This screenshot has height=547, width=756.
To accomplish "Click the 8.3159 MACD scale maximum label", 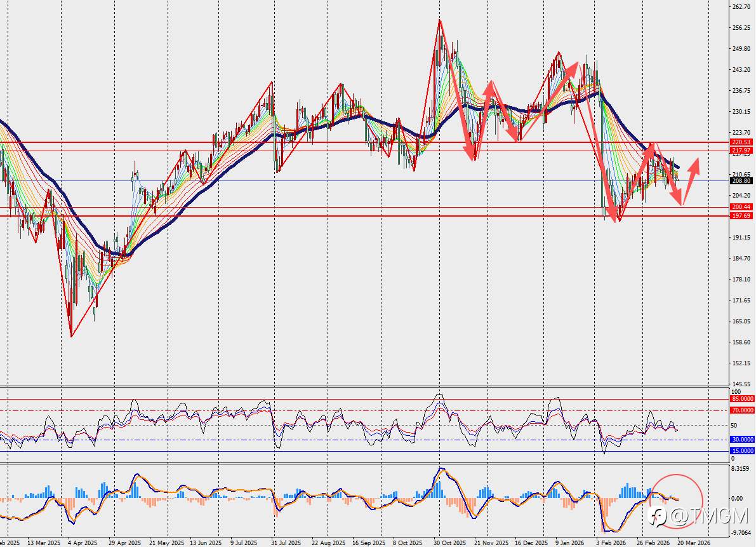I will 741,468.
